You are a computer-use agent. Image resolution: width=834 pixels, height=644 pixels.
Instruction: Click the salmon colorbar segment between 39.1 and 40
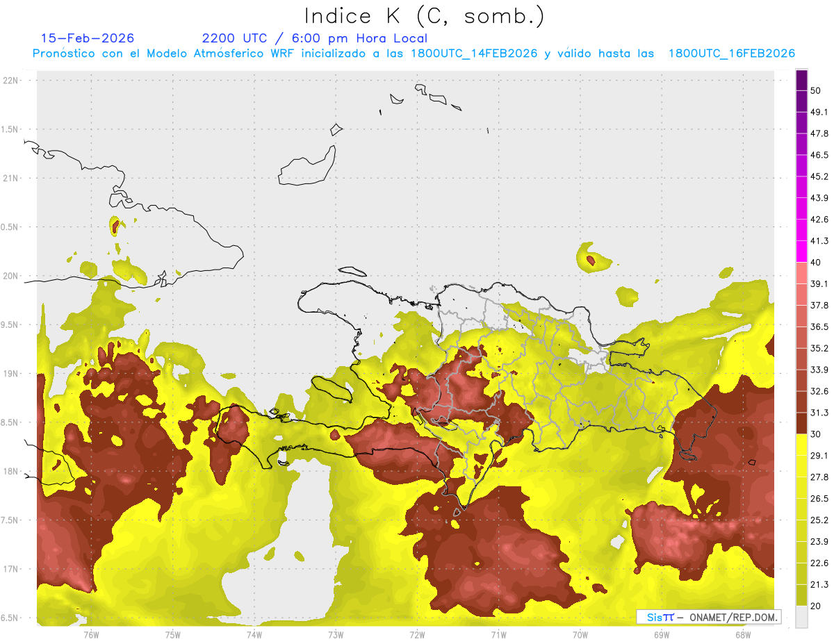click(x=801, y=273)
